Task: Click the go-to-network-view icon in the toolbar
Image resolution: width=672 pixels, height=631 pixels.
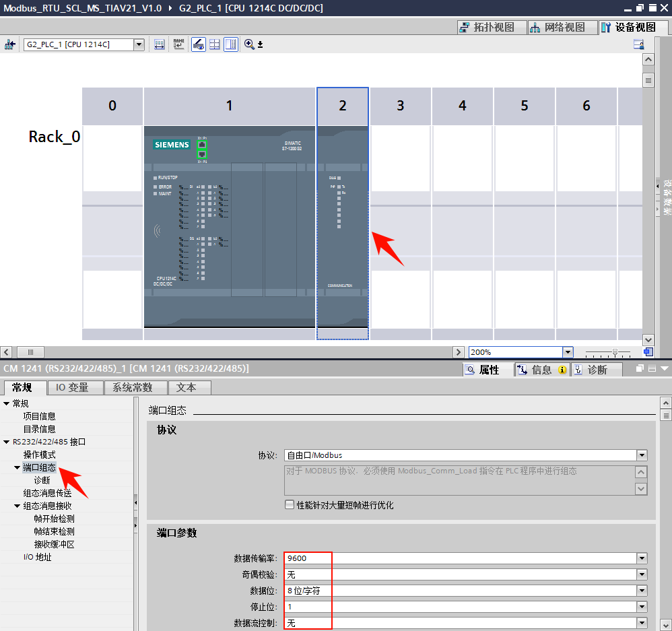Action: pyautogui.click(x=9, y=44)
